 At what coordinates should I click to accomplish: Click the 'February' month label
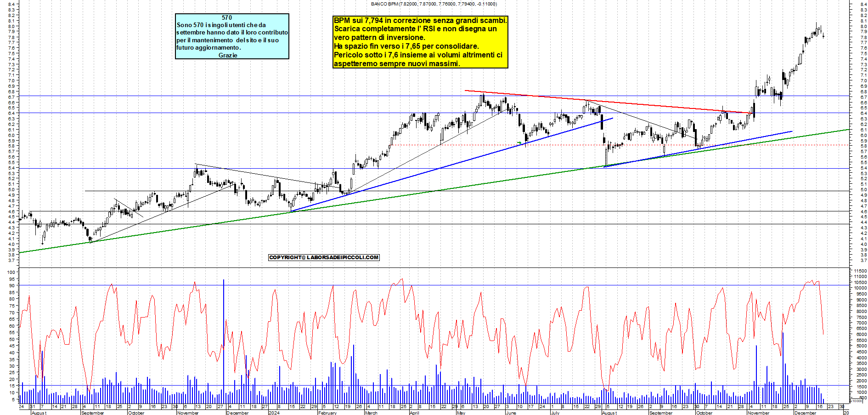327,413
